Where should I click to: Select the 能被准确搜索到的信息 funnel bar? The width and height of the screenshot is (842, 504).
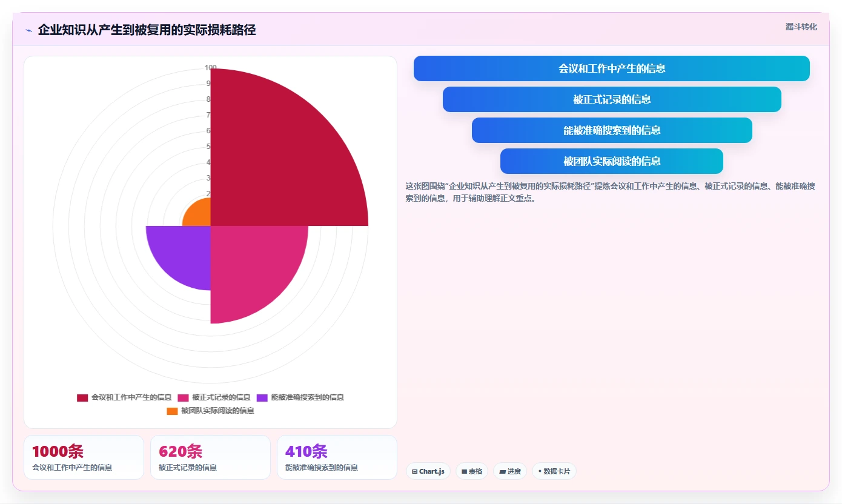click(612, 130)
